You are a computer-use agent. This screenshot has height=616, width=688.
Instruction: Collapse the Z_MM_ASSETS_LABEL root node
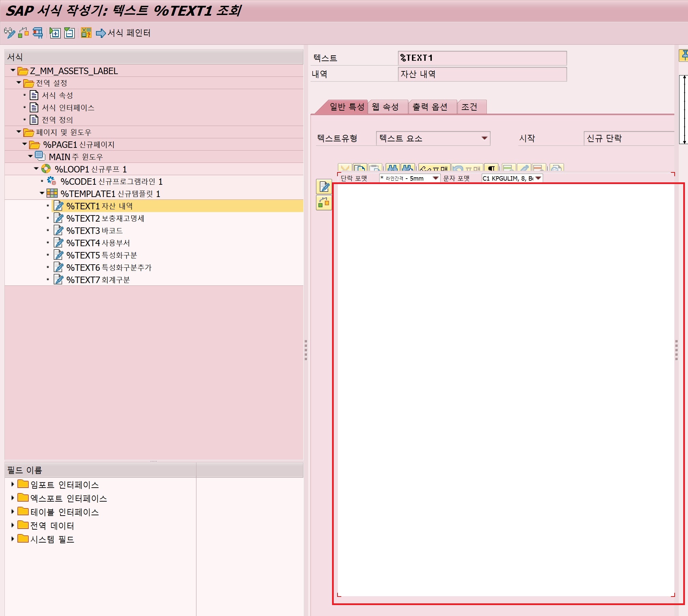(x=13, y=70)
